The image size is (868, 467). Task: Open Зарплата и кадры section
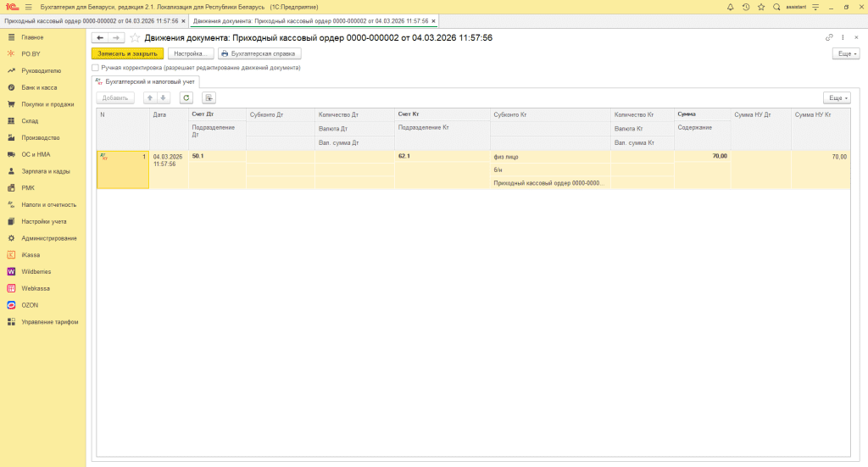point(46,171)
